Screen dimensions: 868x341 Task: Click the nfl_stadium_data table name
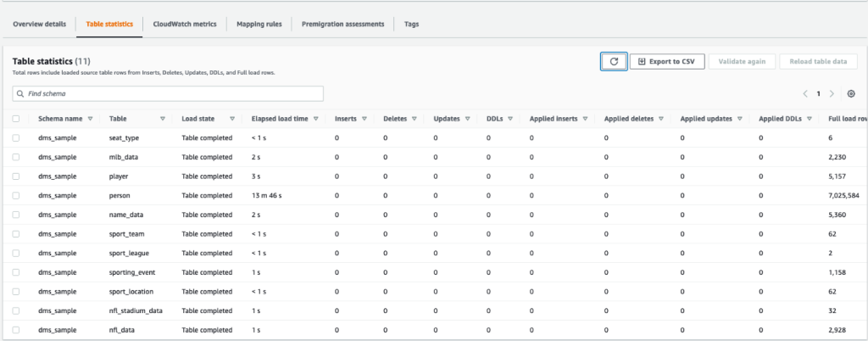coord(136,310)
